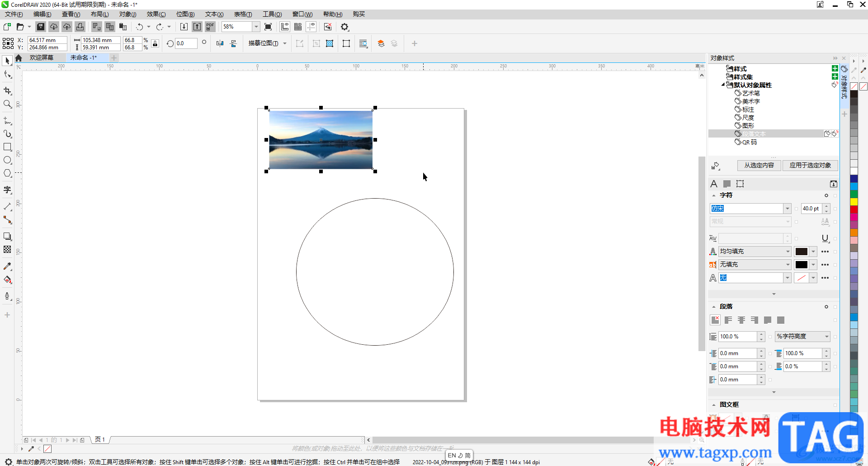Click the Export icon

coord(197,27)
